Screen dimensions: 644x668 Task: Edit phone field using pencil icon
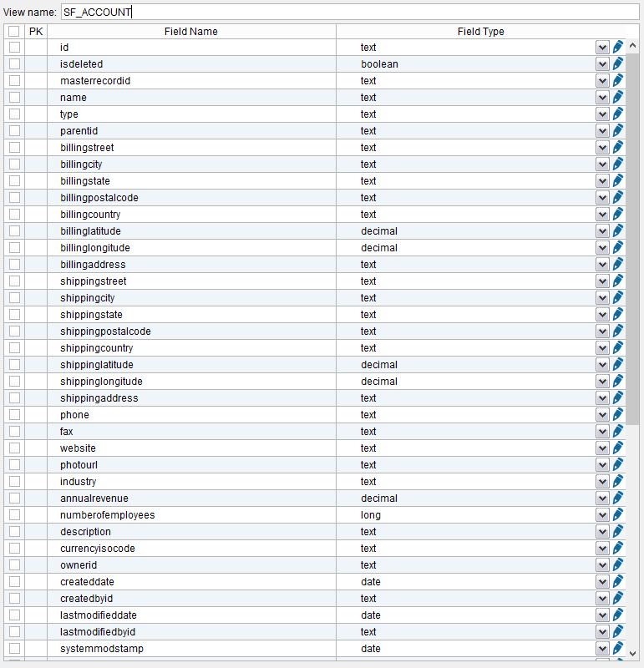[617, 414]
